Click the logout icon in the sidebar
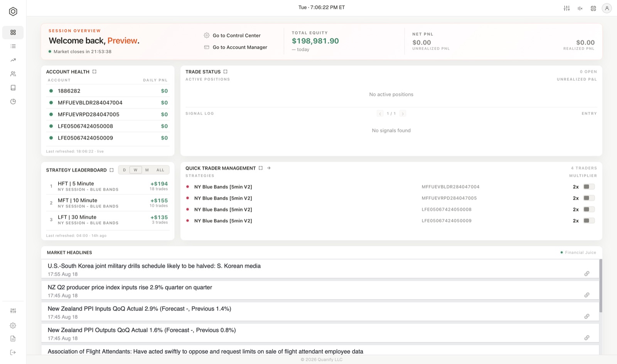 click(x=13, y=352)
